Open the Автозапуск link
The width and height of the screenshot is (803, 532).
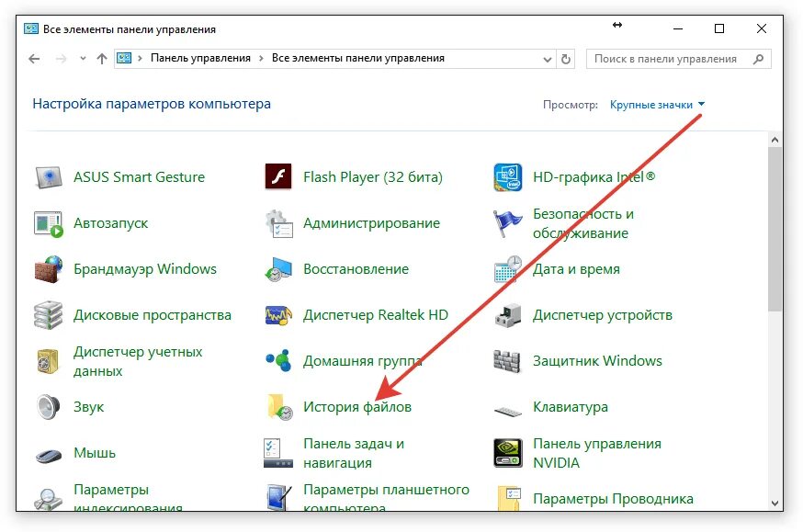coord(110,223)
